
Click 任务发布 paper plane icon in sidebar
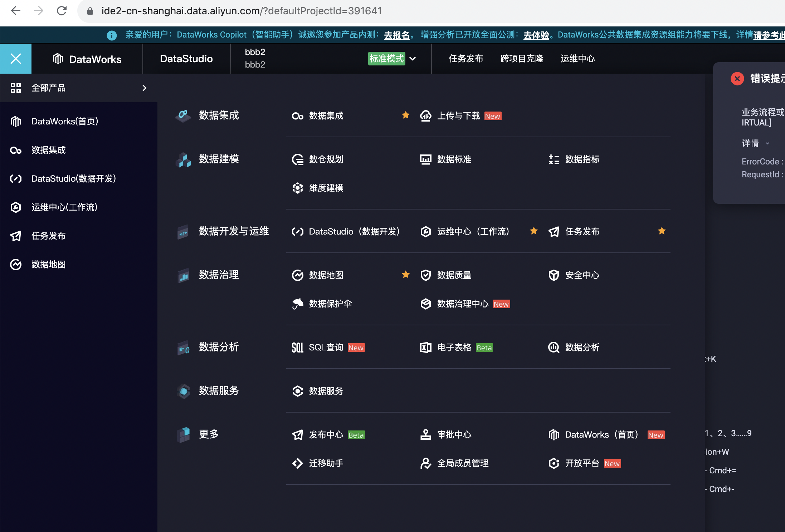(16, 236)
